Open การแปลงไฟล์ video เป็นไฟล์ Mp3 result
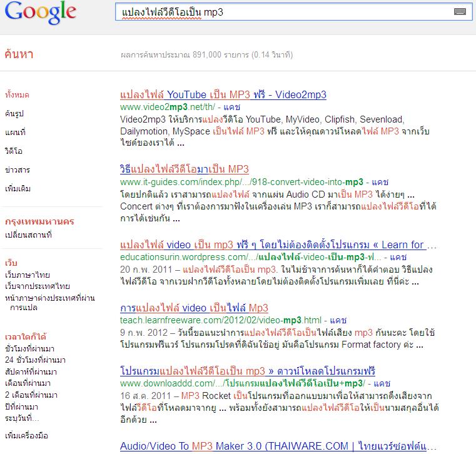This screenshot has width=476, height=454. click(194, 308)
